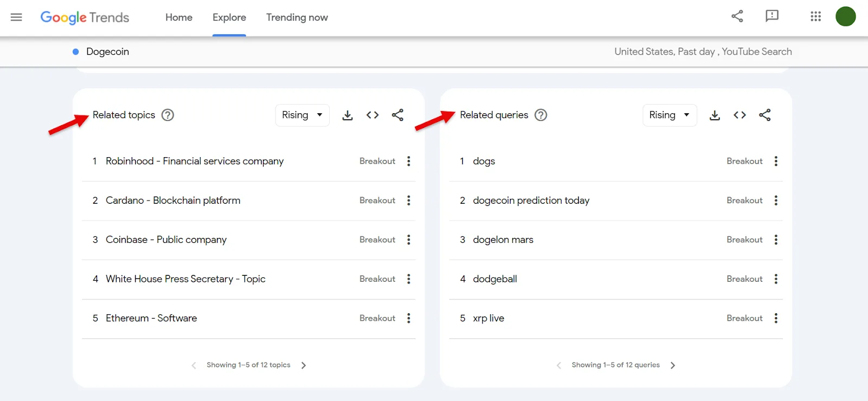Embed the Related topics widget
Screen dimensions: 868x401
(x=373, y=115)
